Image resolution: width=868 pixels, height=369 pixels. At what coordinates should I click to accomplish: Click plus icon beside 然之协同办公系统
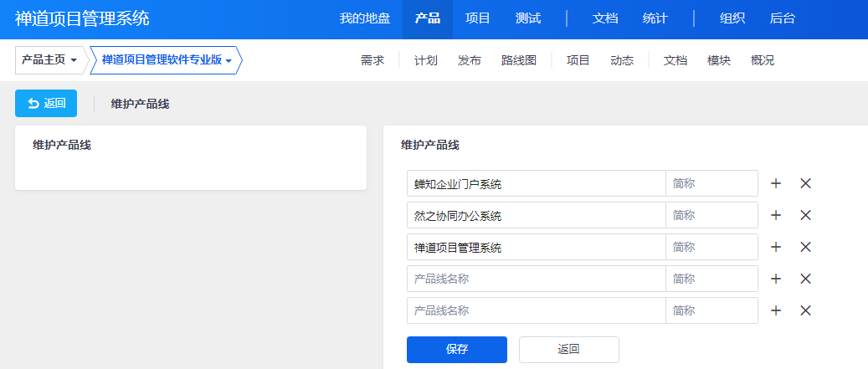coord(776,215)
